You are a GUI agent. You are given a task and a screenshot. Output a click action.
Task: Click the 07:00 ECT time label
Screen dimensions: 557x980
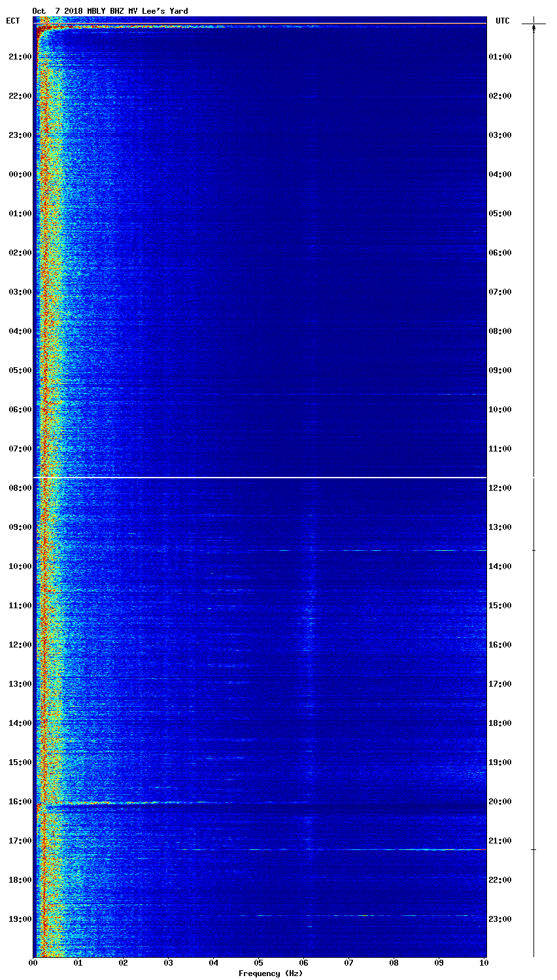20,449
